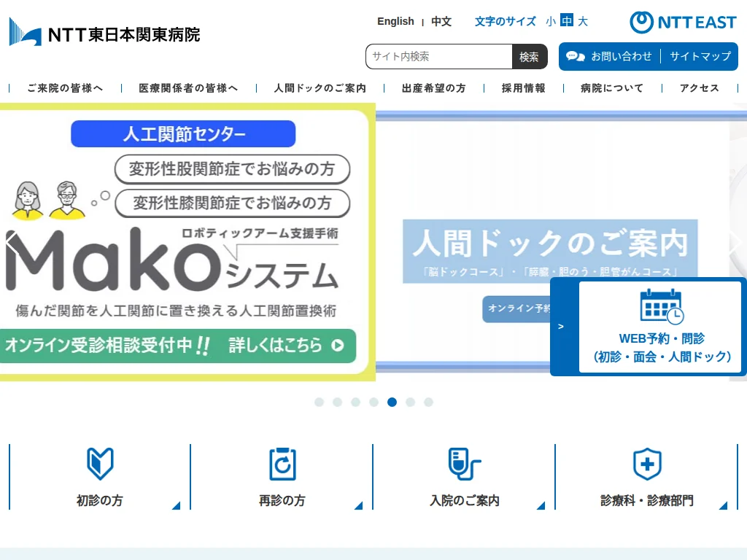The height and width of the screenshot is (560, 747).
Task: Set text size to 大
Action: coord(583,21)
